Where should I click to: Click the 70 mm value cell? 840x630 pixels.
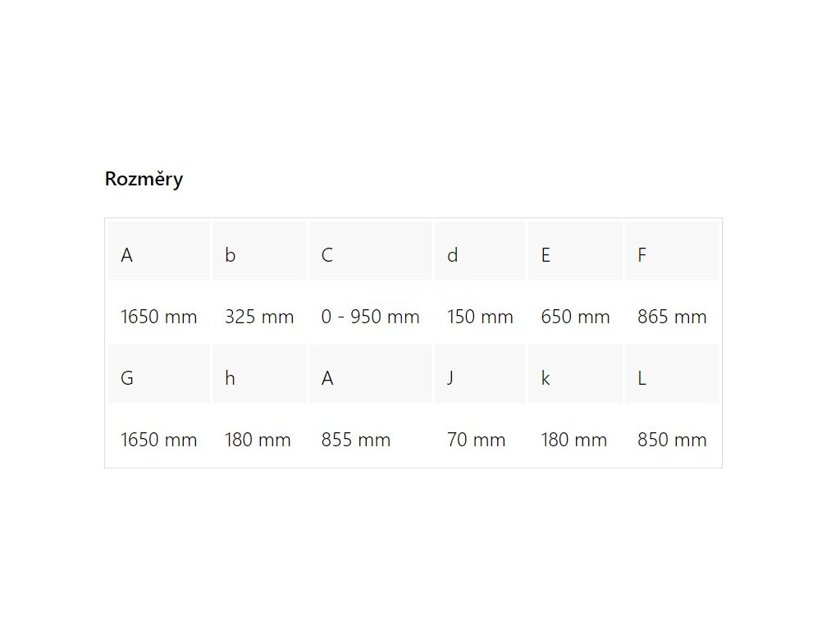(480, 436)
